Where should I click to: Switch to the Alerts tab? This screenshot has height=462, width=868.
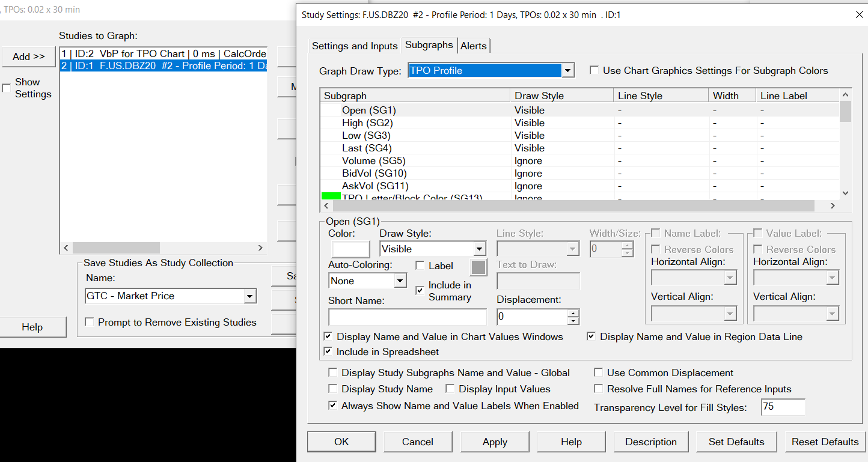click(474, 46)
